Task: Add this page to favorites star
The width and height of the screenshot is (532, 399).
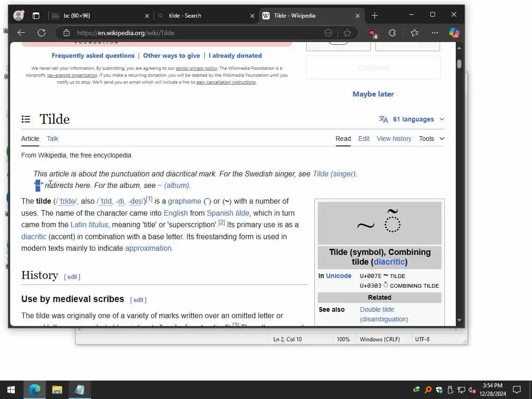Action: point(347,33)
